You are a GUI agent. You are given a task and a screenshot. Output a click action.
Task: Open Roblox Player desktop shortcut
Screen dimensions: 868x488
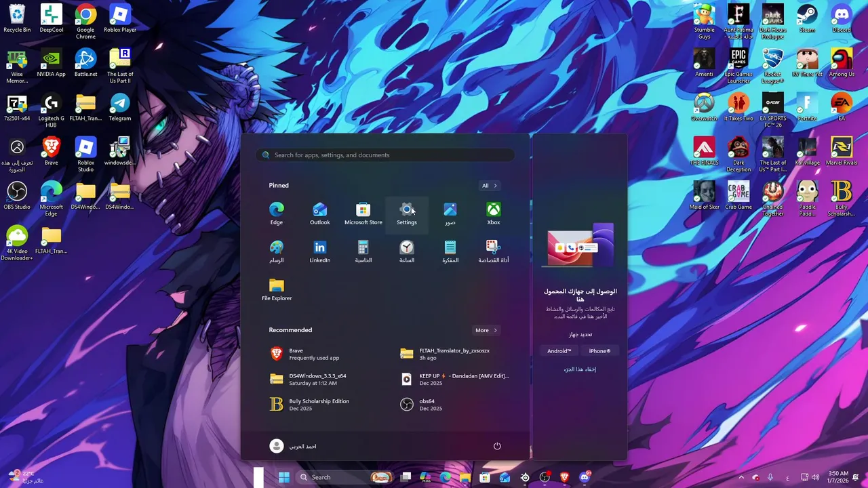120,19
